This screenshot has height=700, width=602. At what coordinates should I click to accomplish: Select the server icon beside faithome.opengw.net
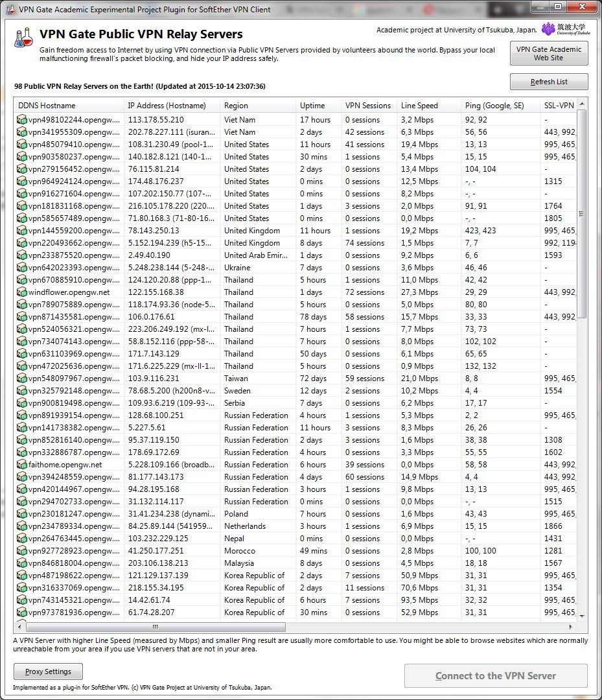[21, 464]
